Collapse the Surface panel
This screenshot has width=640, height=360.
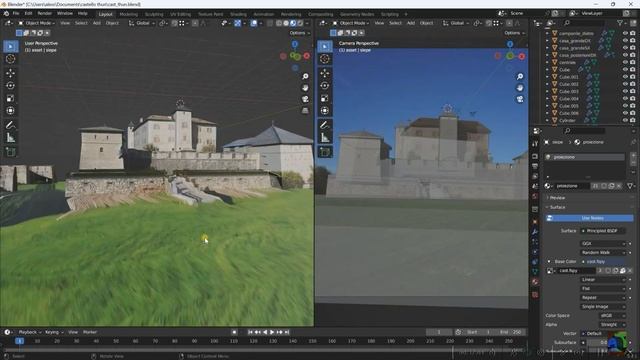point(557,207)
